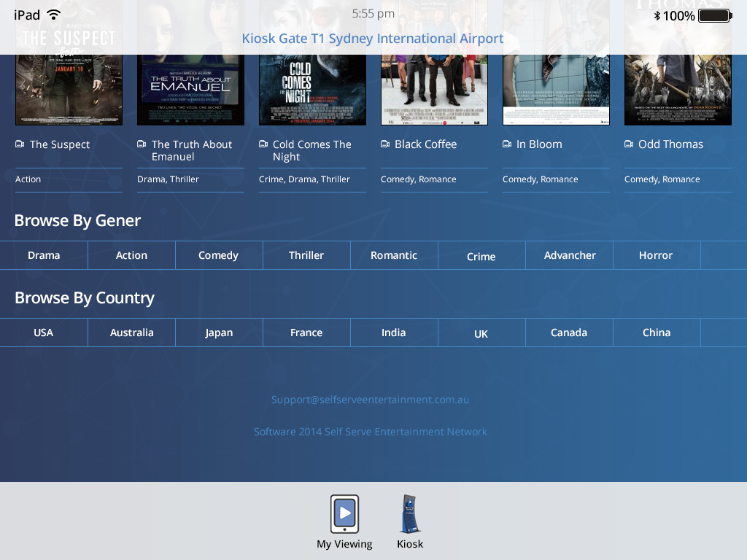
Task: Open the My Viewing tablet icon
Action: [344, 514]
